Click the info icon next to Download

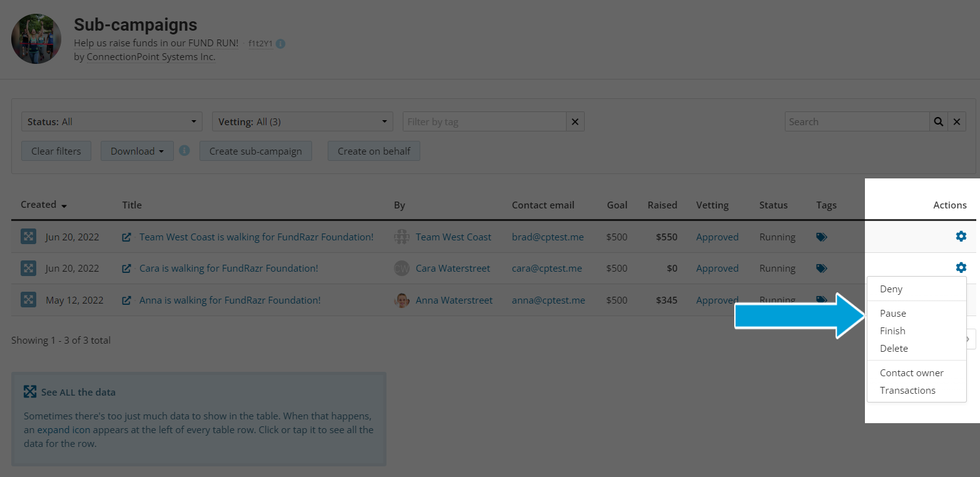pos(184,151)
